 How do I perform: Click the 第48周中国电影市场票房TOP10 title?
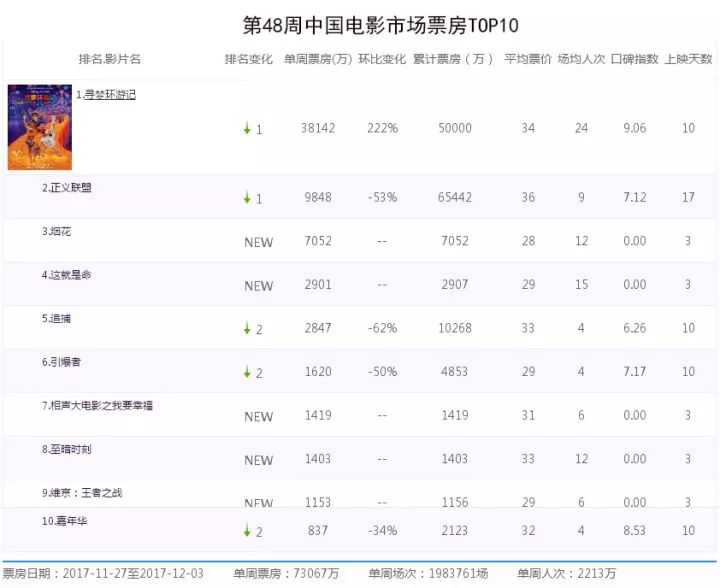pos(381,25)
